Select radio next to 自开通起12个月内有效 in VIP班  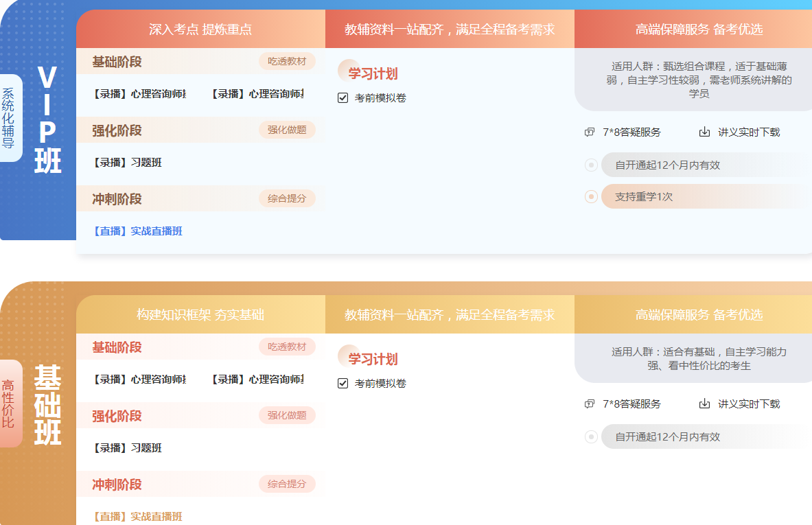[591, 165]
